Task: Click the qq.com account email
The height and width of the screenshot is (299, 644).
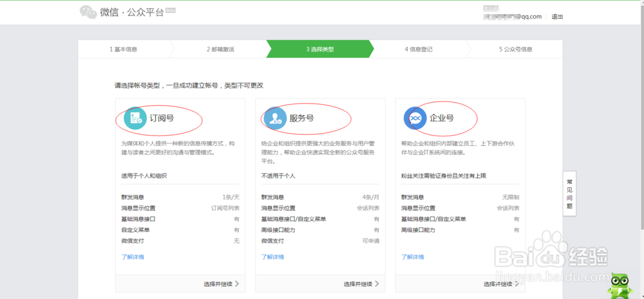Action: point(513,17)
